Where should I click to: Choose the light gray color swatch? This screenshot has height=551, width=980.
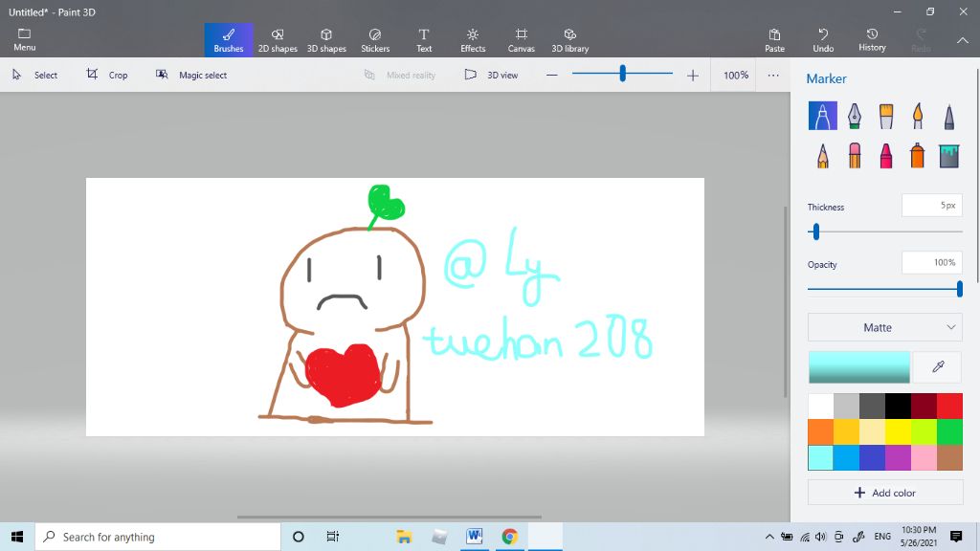point(846,406)
